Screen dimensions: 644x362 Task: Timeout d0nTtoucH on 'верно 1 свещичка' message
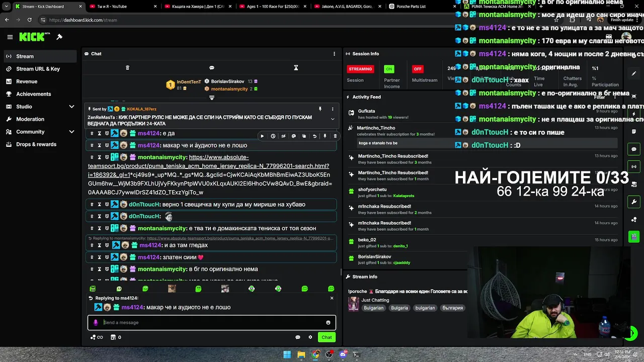99,204
